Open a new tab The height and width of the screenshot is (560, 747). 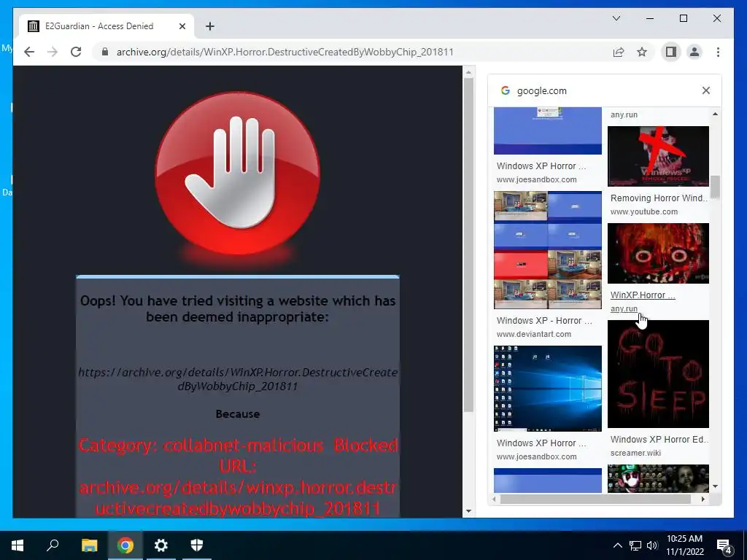coord(210,26)
